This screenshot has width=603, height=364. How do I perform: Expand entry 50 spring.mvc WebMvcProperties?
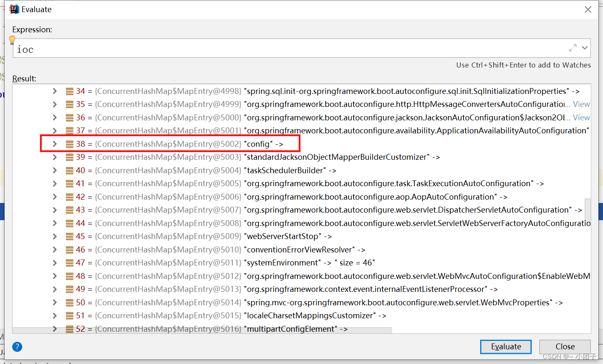click(55, 302)
